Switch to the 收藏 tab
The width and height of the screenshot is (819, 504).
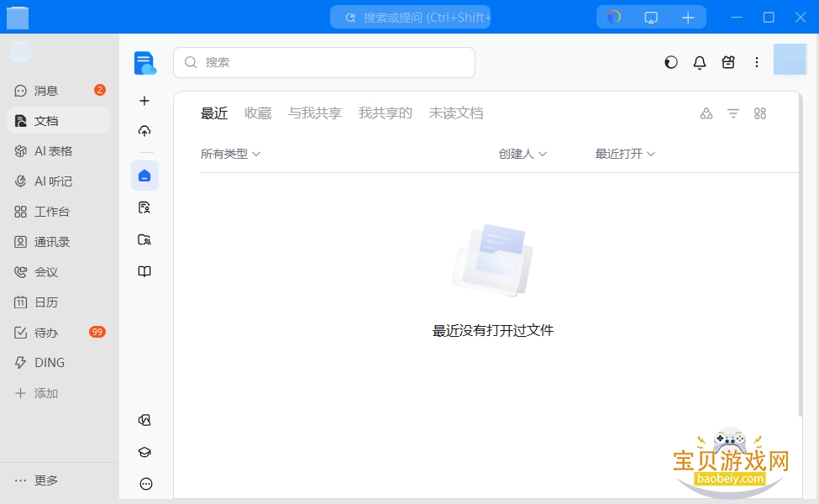pyautogui.click(x=258, y=113)
